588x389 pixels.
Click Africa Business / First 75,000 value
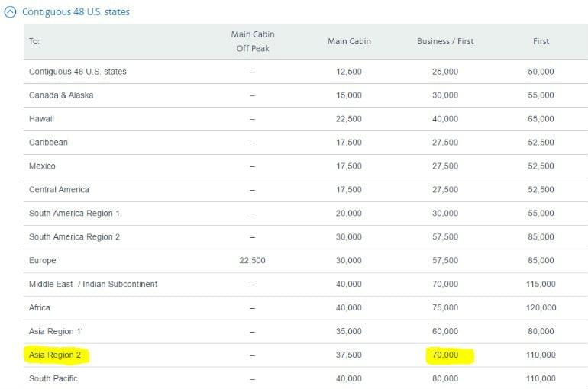445,307
